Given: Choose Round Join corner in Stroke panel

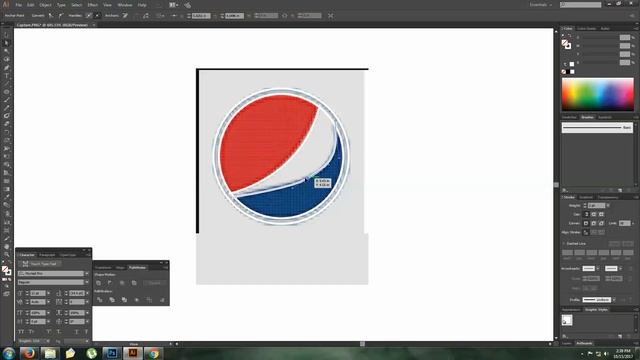Looking at the screenshot, I should [593, 223].
